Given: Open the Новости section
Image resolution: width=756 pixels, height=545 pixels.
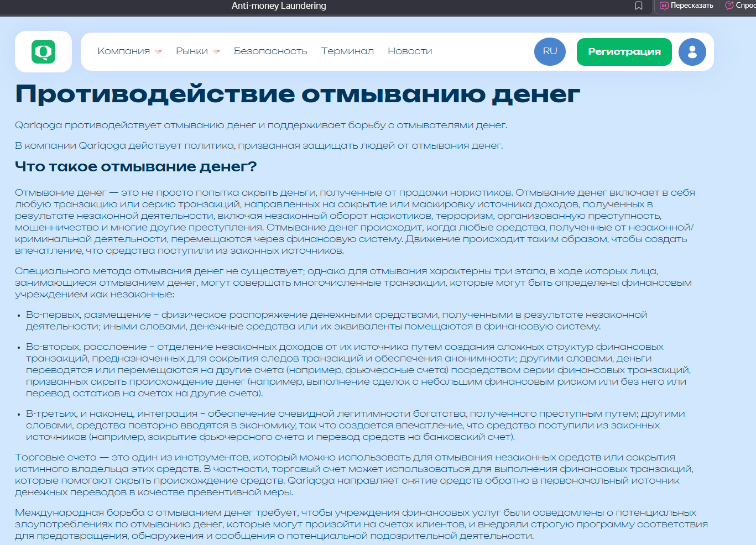Looking at the screenshot, I should (x=409, y=51).
